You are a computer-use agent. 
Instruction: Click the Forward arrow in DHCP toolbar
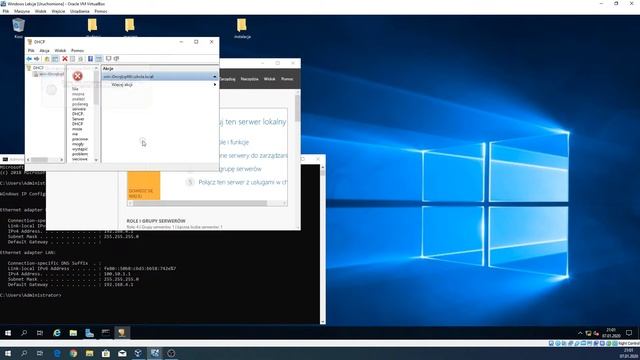[x=37, y=59]
